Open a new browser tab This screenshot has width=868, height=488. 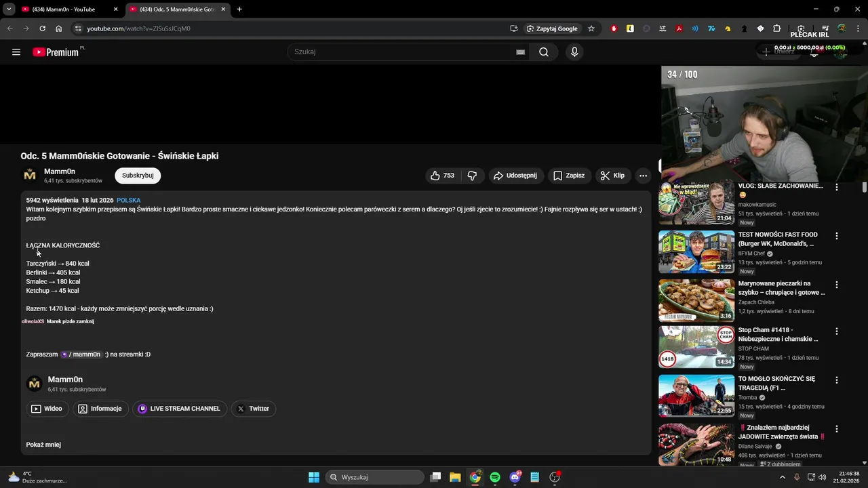tap(239, 9)
